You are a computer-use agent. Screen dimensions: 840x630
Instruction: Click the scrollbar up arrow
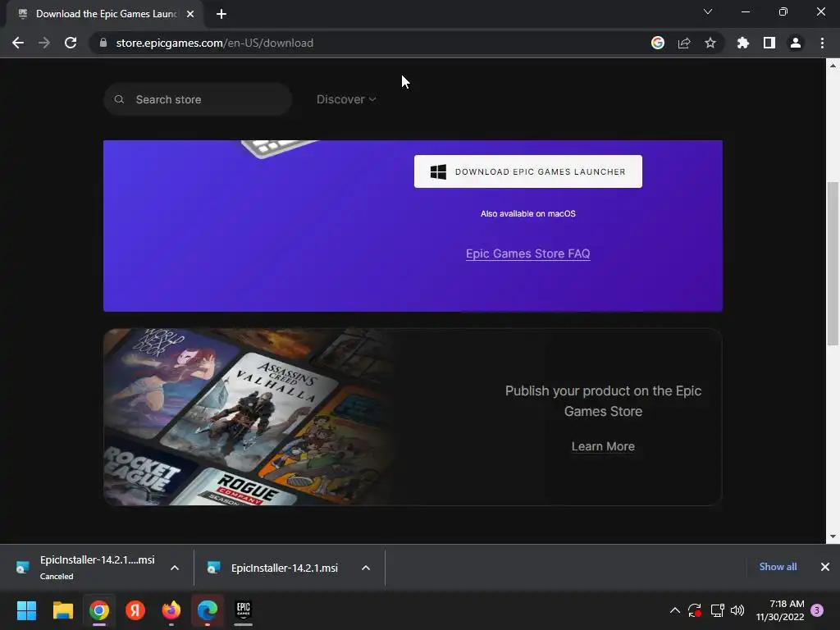tap(833, 66)
